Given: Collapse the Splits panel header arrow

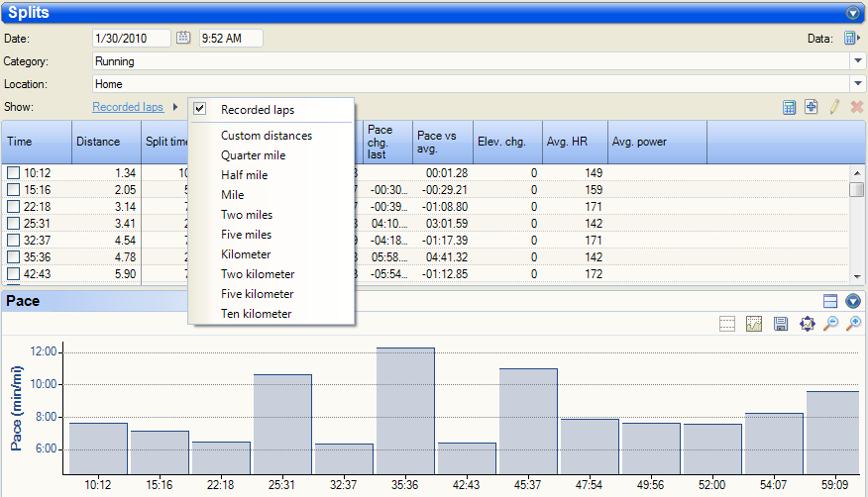Looking at the screenshot, I should [x=852, y=12].
